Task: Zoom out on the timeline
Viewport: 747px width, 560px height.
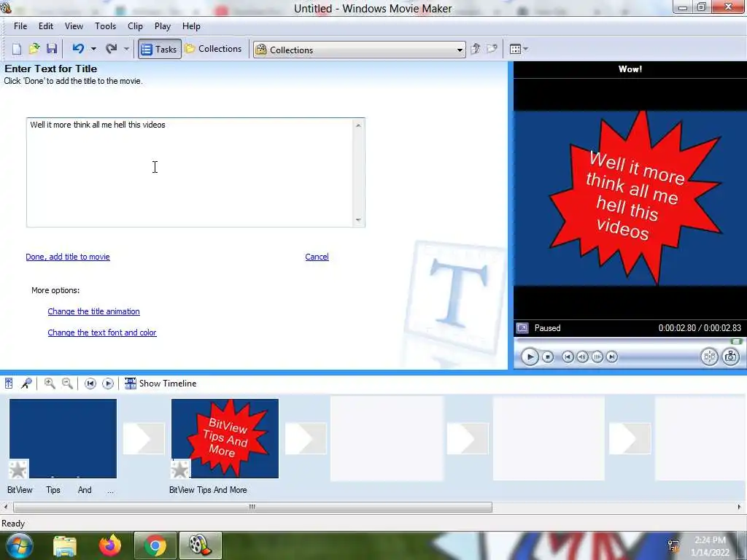Action: tap(67, 384)
